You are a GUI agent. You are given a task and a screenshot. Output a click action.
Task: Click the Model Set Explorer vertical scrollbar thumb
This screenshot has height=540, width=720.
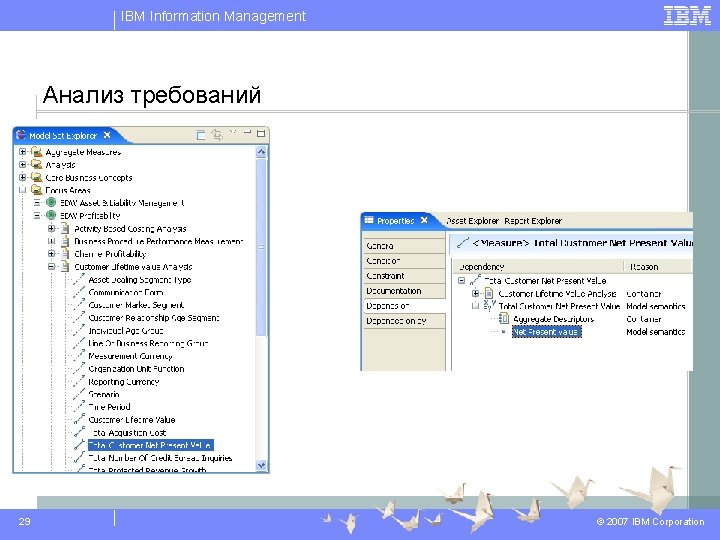pyautogui.click(x=261, y=247)
